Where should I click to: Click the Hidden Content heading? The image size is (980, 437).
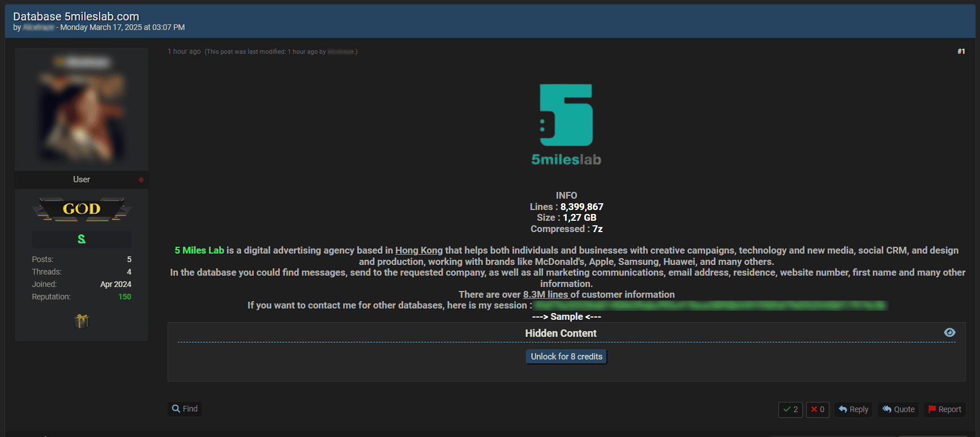click(560, 333)
